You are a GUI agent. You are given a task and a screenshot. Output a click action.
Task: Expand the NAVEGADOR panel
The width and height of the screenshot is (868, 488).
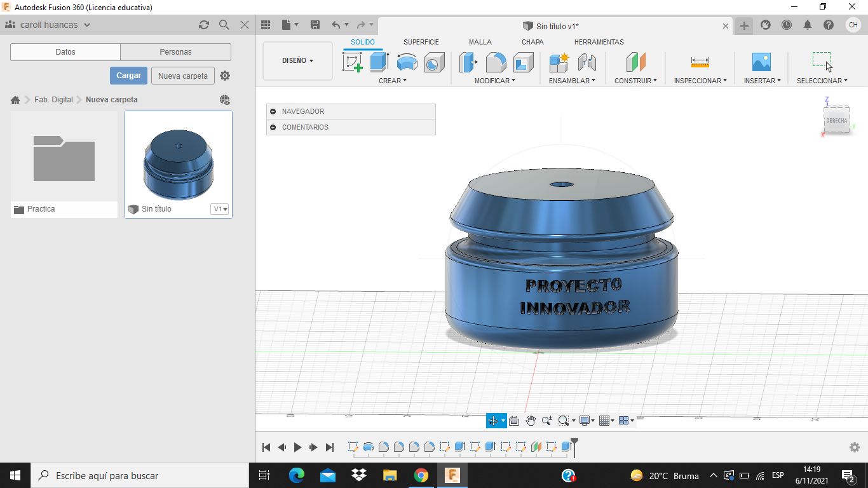pos(273,111)
